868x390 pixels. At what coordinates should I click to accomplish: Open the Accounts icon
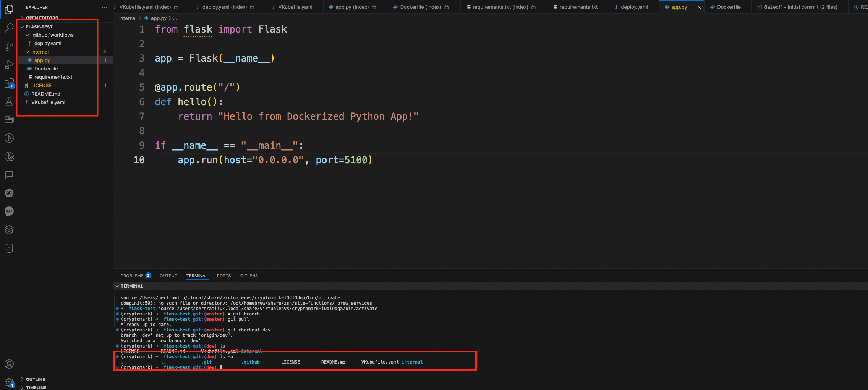tap(9, 364)
